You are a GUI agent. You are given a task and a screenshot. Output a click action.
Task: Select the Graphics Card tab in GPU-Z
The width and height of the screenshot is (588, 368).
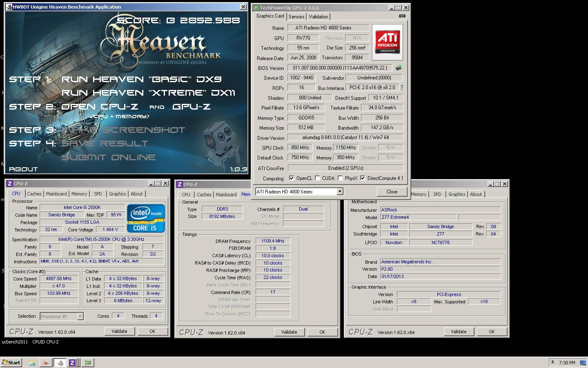click(270, 16)
